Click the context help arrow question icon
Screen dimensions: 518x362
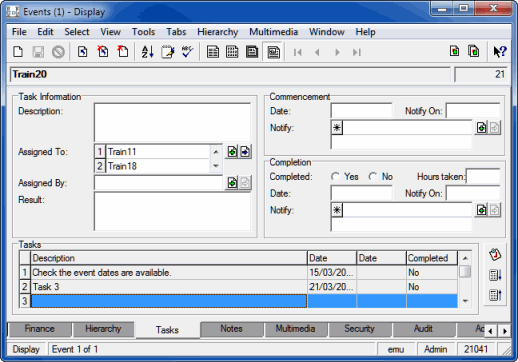pos(500,52)
